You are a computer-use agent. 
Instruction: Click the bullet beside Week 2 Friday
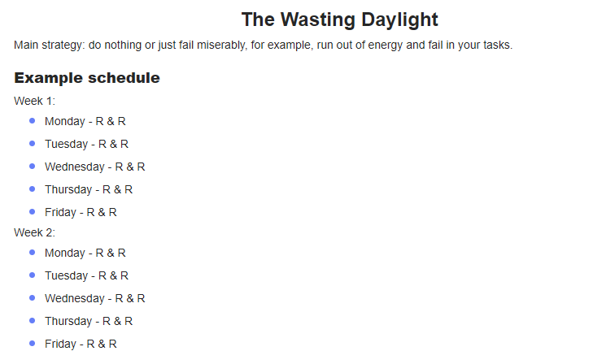[x=32, y=344]
